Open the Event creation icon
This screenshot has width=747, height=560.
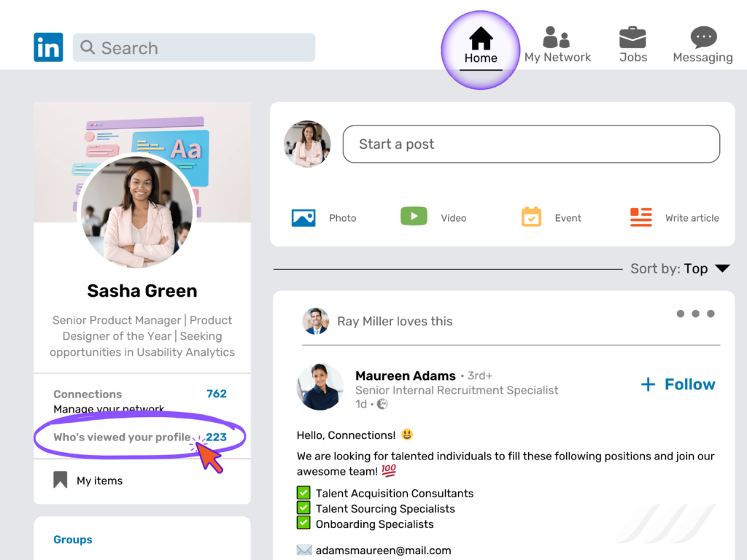click(x=531, y=217)
